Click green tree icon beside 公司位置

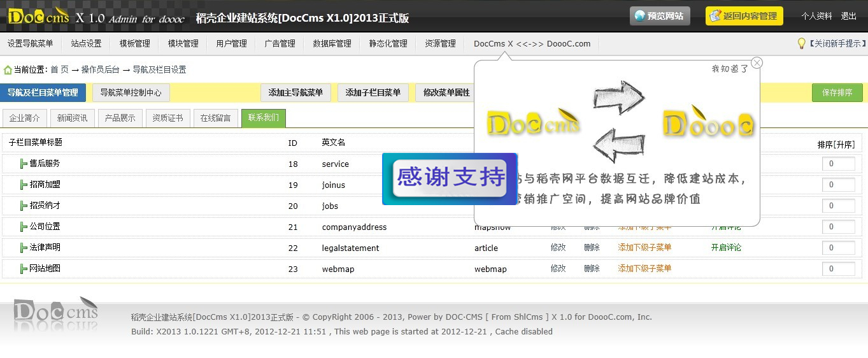(x=24, y=227)
